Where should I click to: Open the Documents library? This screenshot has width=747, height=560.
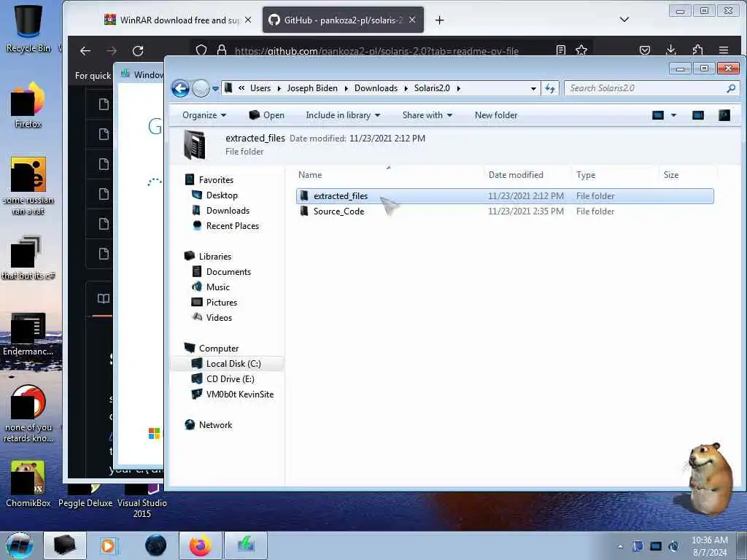[x=228, y=271]
